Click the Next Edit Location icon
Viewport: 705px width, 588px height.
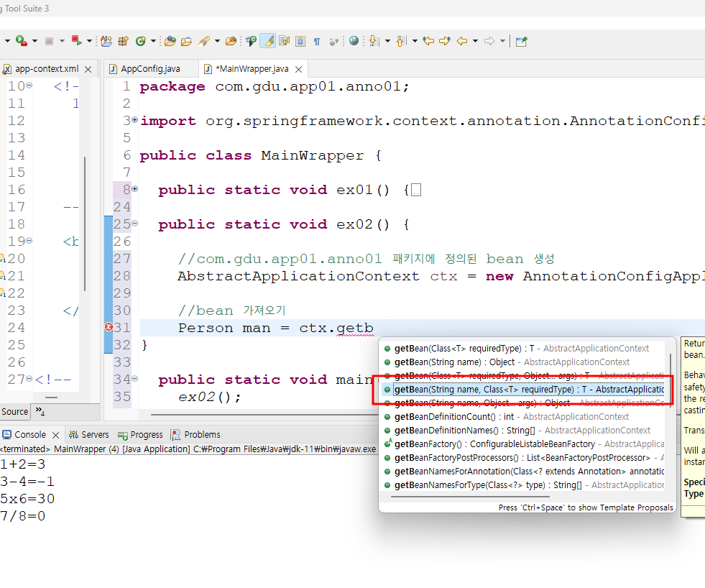coord(445,42)
